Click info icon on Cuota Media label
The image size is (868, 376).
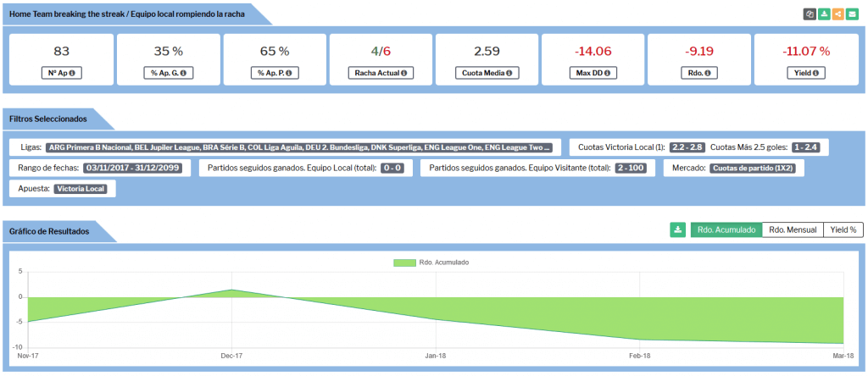click(511, 73)
